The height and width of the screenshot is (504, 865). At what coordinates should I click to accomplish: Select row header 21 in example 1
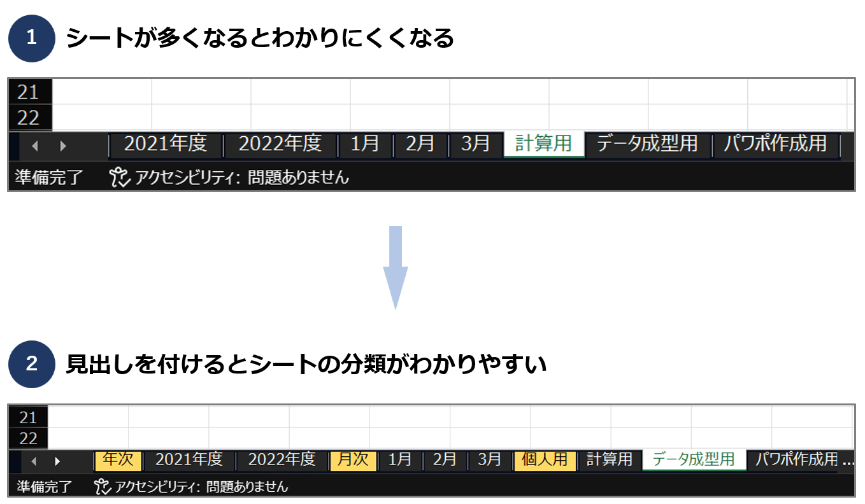[29, 93]
